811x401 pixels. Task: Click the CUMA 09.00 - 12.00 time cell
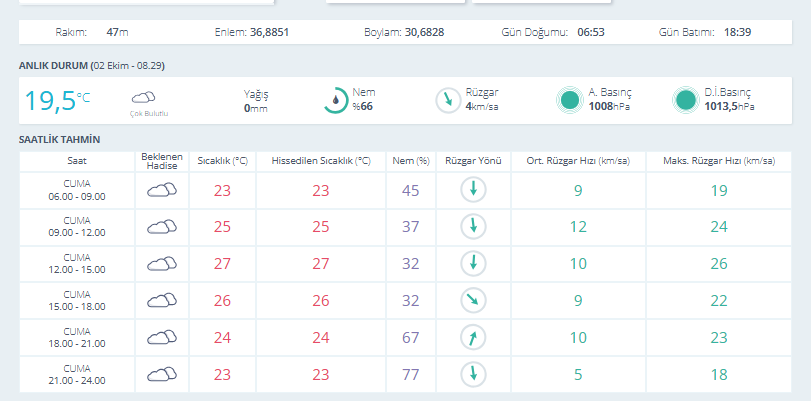point(77,227)
